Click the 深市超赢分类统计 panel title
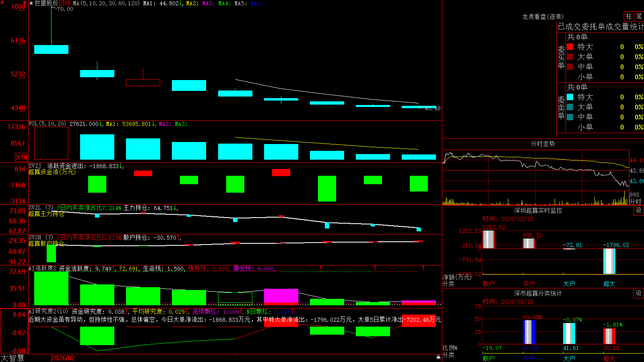This screenshot has width=644, height=362. click(x=538, y=293)
